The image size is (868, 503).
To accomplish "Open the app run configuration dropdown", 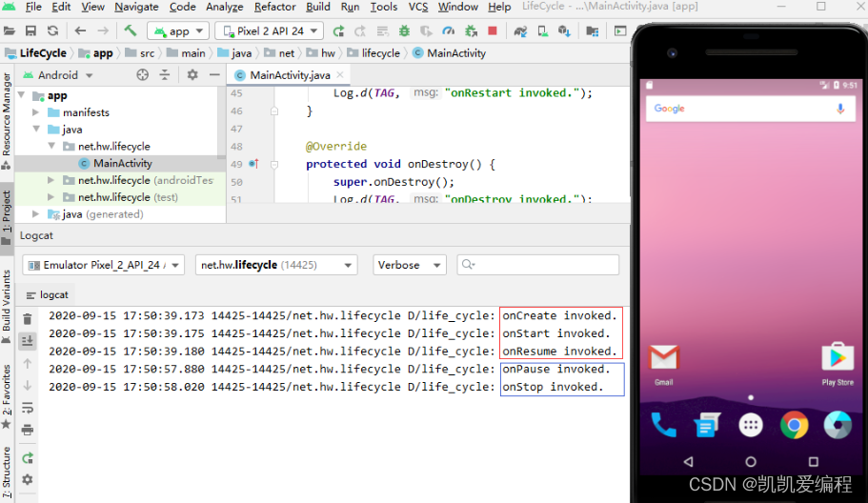I will coord(177,31).
